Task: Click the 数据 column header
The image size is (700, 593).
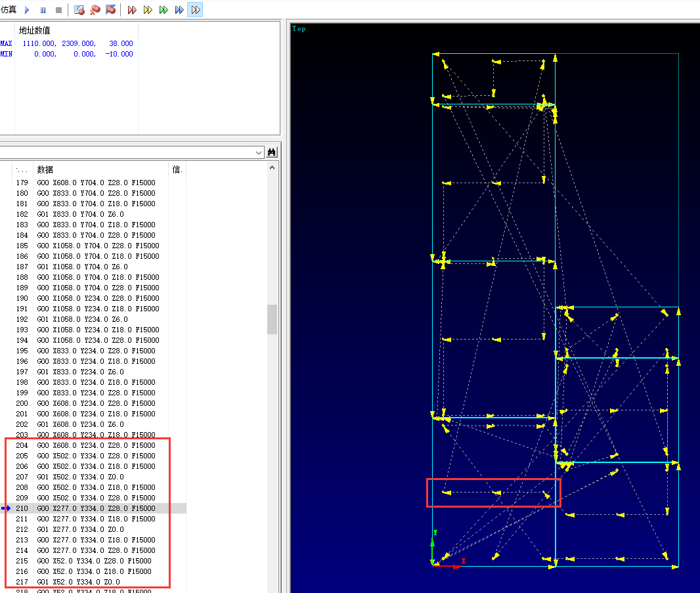Action: (x=45, y=169)
